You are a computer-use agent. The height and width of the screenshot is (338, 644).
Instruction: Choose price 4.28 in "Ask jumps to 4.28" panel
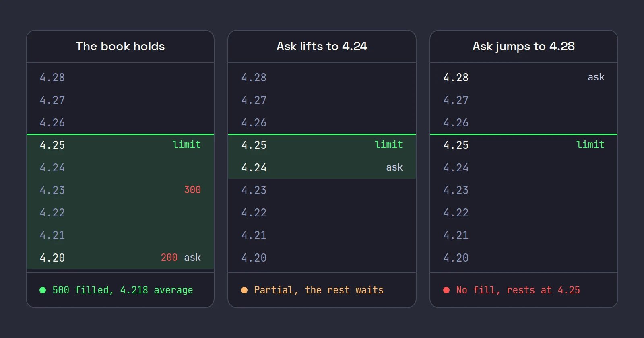point(456,77)
